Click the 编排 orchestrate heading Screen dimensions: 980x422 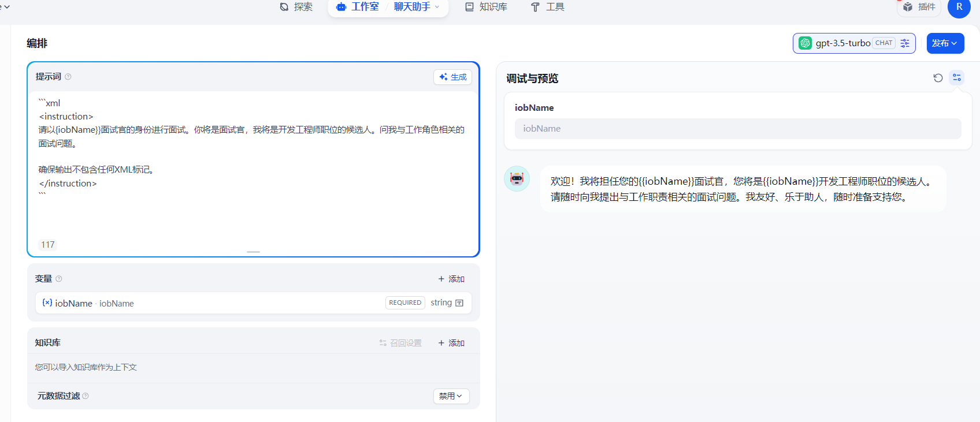[37, 43]
